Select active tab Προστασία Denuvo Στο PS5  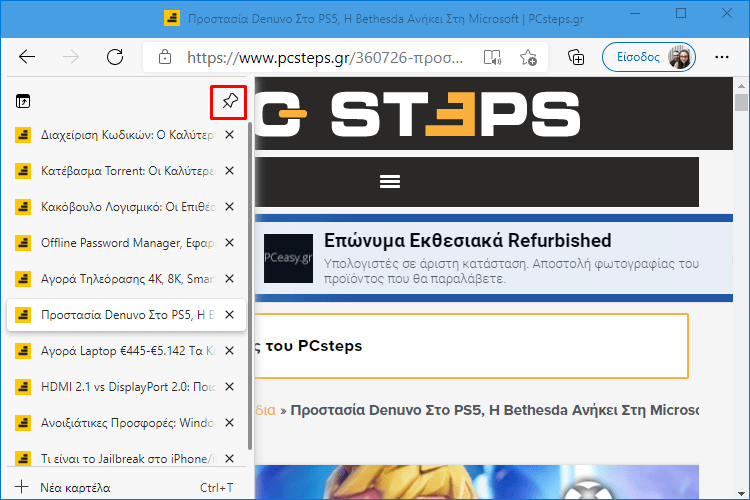click(x=126, y=315)
